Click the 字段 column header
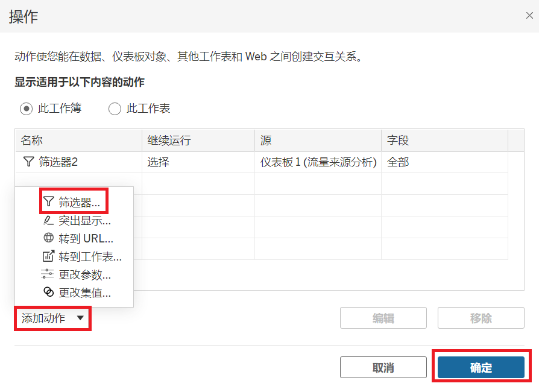The width and height of the screenshot is (539, 392). (444, 141)
